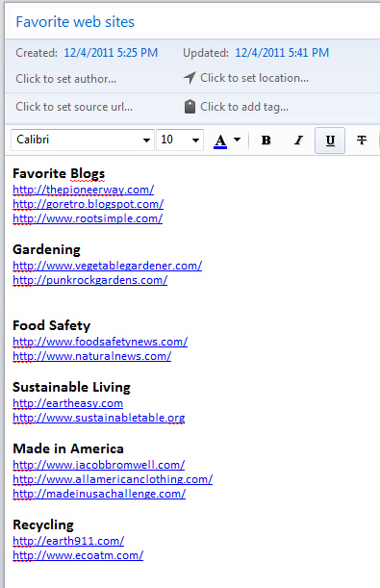Click the Made in America heading
The height and width of the screenshot is (588, 380).
click(x=68, y=448)
